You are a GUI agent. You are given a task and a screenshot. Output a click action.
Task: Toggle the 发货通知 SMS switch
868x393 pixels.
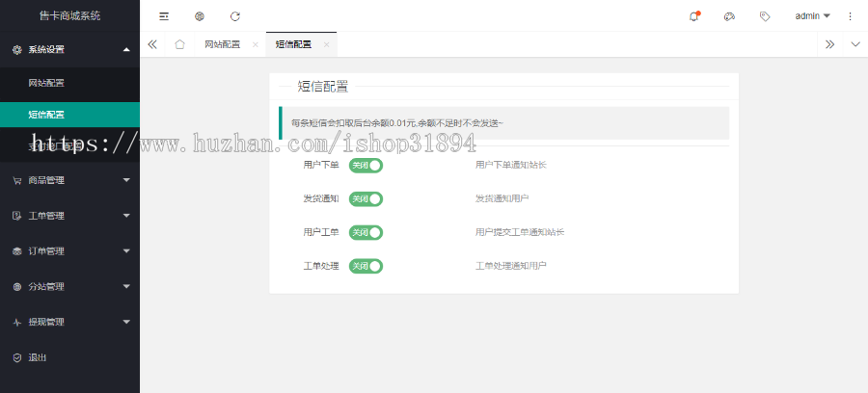(366, 198)
